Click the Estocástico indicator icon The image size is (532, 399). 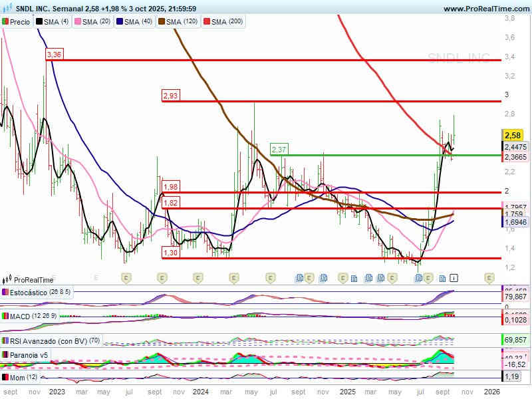[x=5, y=292]
